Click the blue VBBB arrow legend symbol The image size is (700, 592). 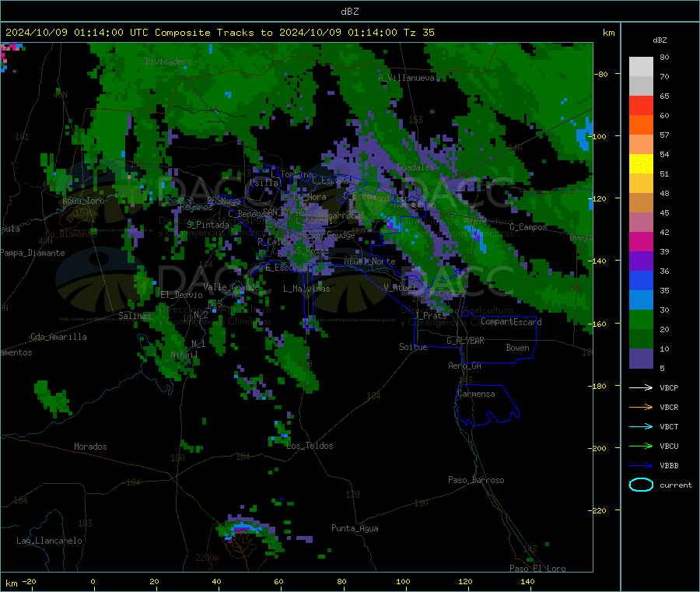(x=641, y=466)
